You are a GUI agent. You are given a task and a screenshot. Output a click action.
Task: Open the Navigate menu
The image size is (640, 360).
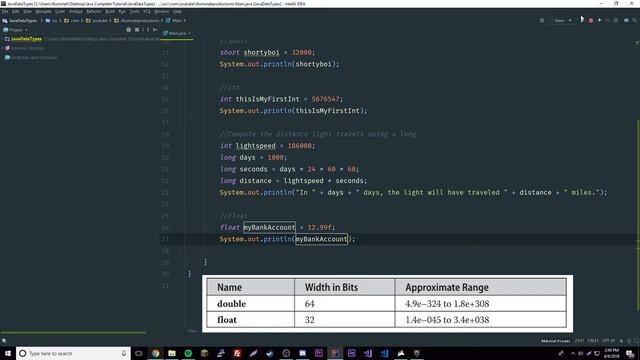coord(43,11)
